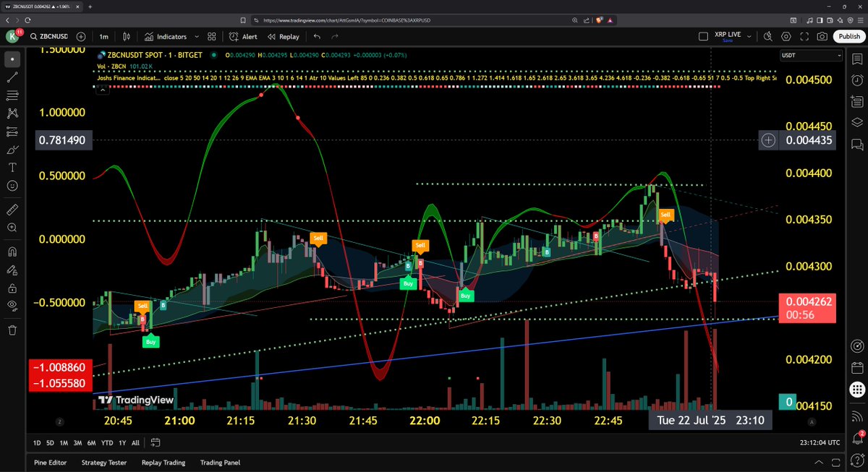Select the text annotation tool

(x=12, y=168)
